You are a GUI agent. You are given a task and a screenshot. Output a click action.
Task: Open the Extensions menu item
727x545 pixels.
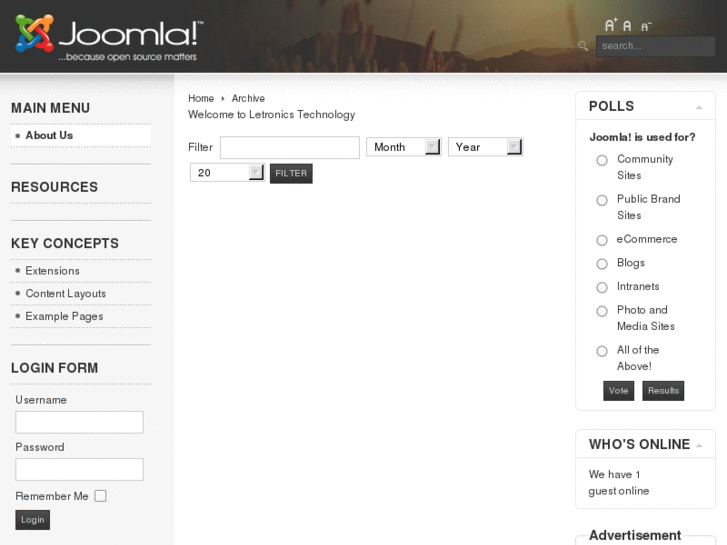pos(52,271)
